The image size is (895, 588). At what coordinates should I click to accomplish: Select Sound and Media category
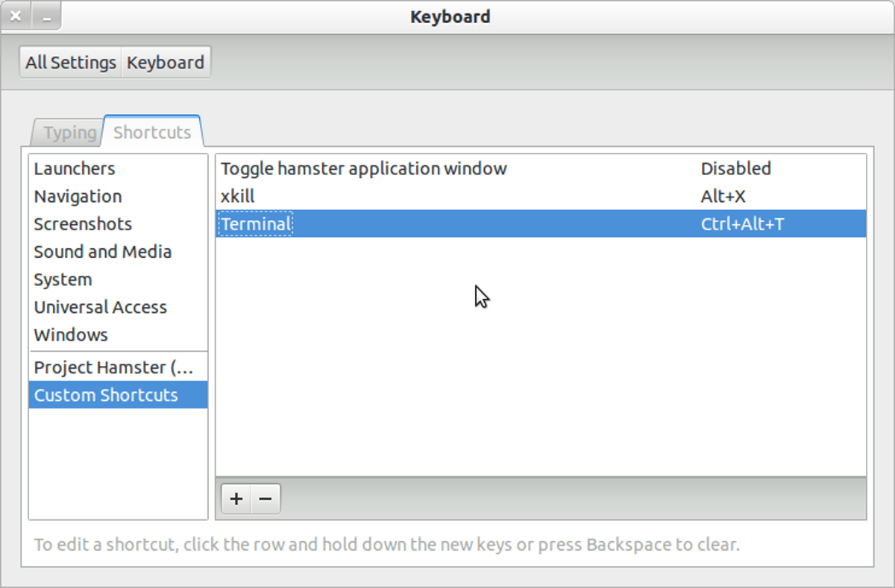(103, 251)
